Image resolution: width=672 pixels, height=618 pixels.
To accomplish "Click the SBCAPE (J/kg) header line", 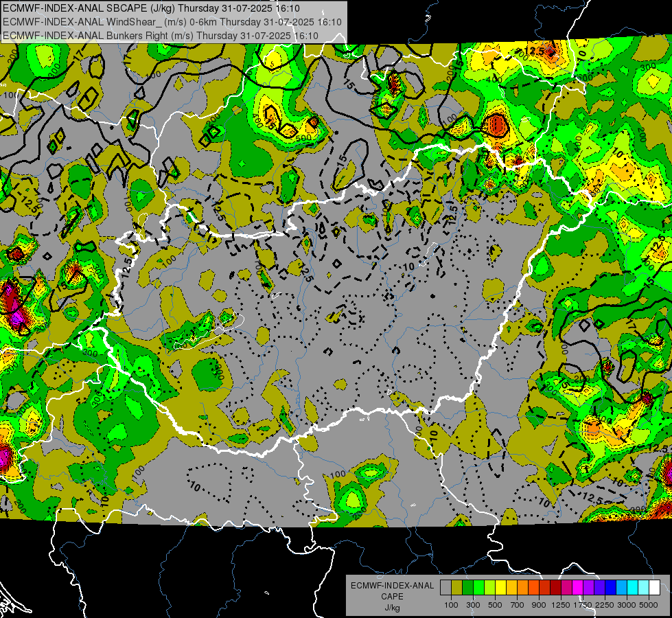I will tap(151, 8).
